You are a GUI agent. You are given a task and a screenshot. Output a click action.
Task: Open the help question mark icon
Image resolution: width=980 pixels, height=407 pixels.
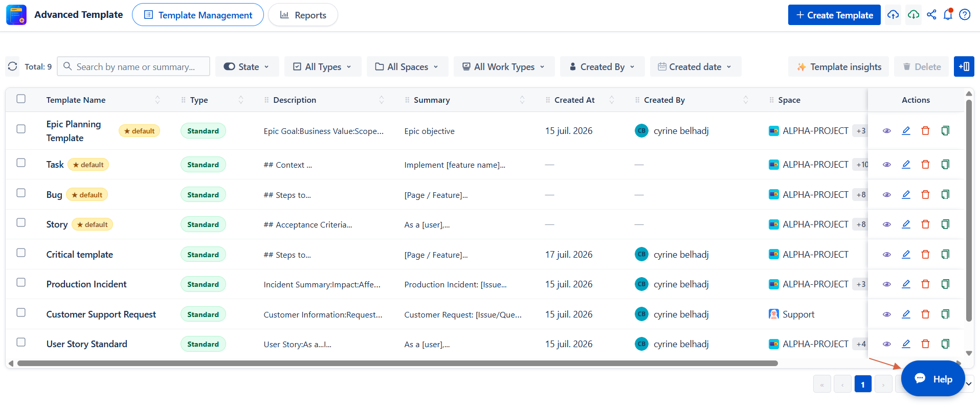coord(965,15)
